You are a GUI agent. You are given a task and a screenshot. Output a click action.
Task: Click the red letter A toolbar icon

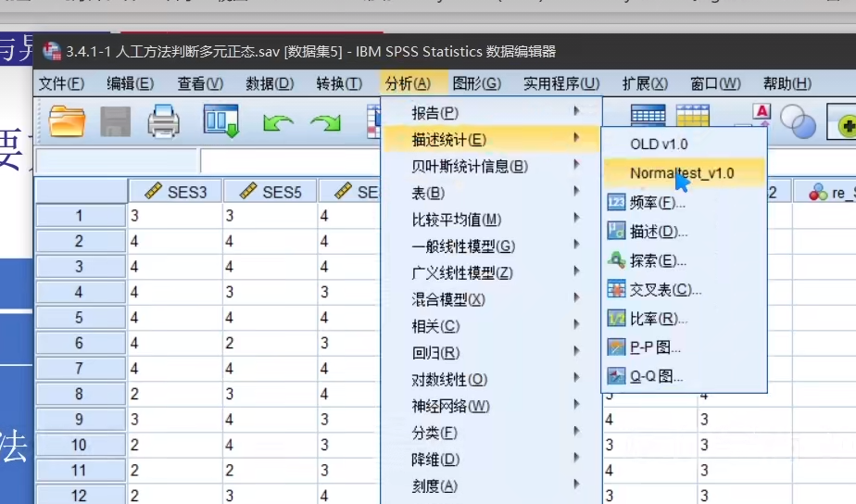pos(762,113)
